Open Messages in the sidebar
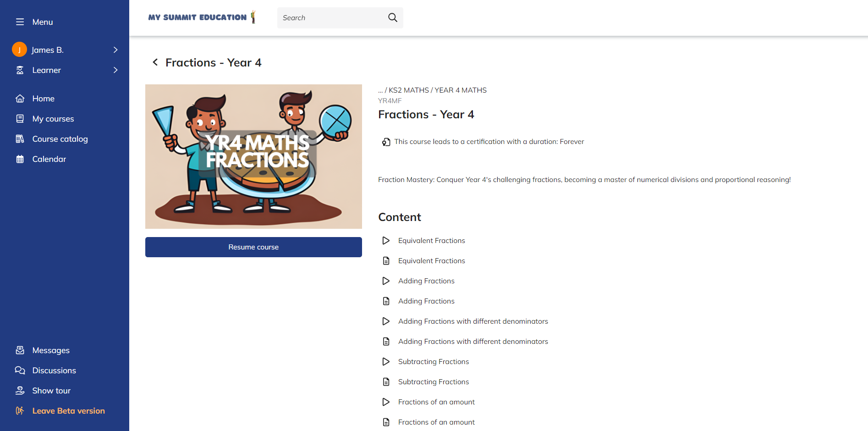 click(51, 350)
